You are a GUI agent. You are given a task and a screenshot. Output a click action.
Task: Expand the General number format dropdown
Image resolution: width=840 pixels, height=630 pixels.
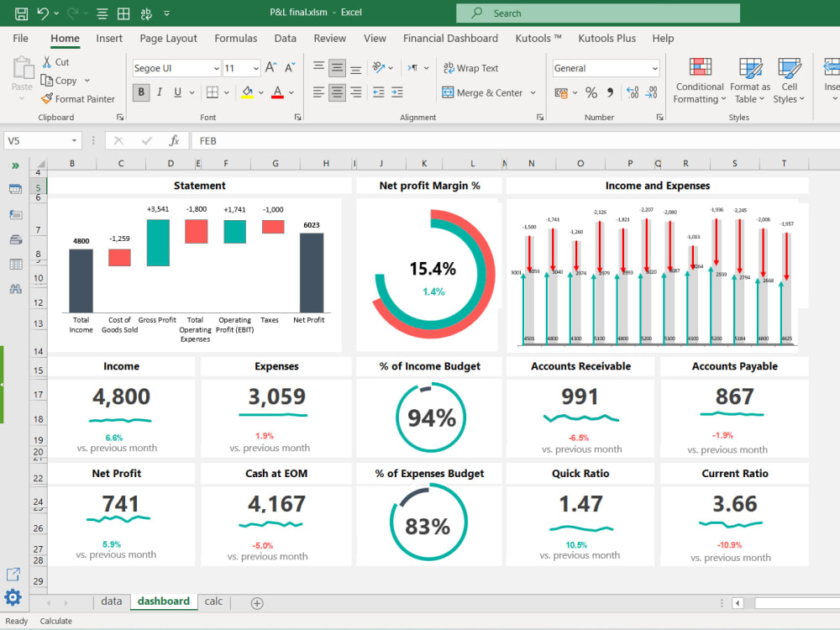click(654, 69)
